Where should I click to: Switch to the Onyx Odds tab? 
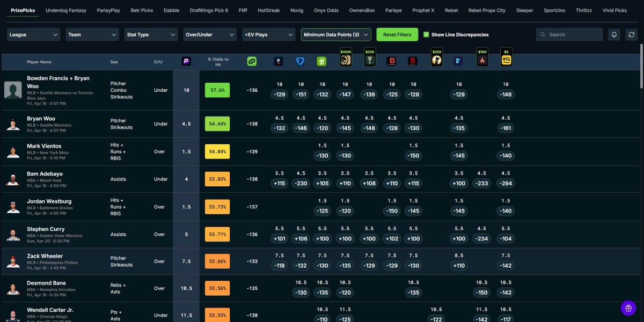(327, 10)
